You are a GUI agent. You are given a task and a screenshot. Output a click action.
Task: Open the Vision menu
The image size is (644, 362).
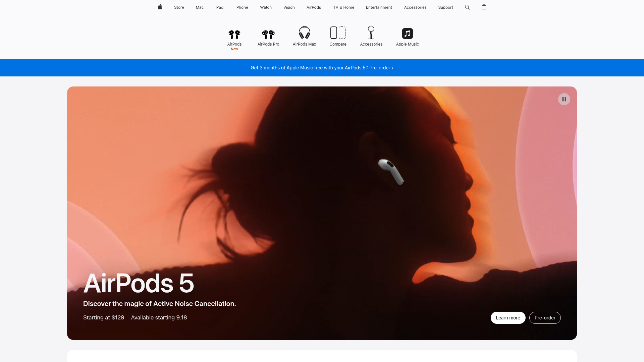(289, 7)
